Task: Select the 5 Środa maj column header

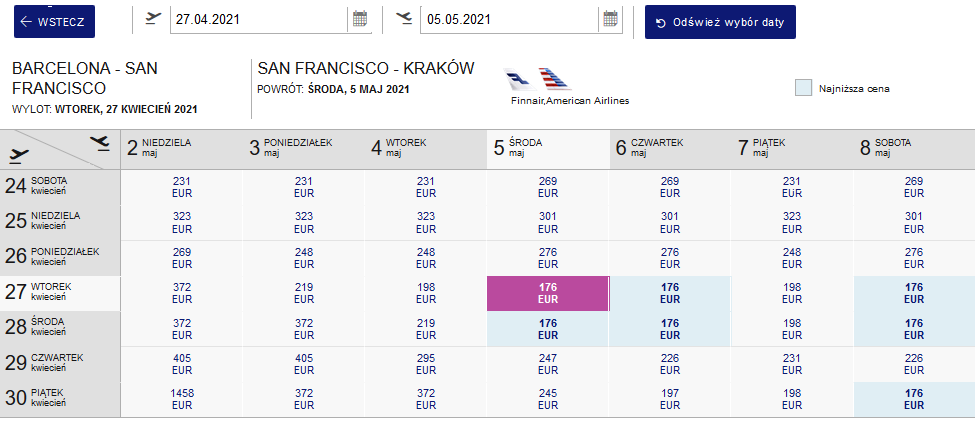Action: pyautogui.click(x=548, y=149)
